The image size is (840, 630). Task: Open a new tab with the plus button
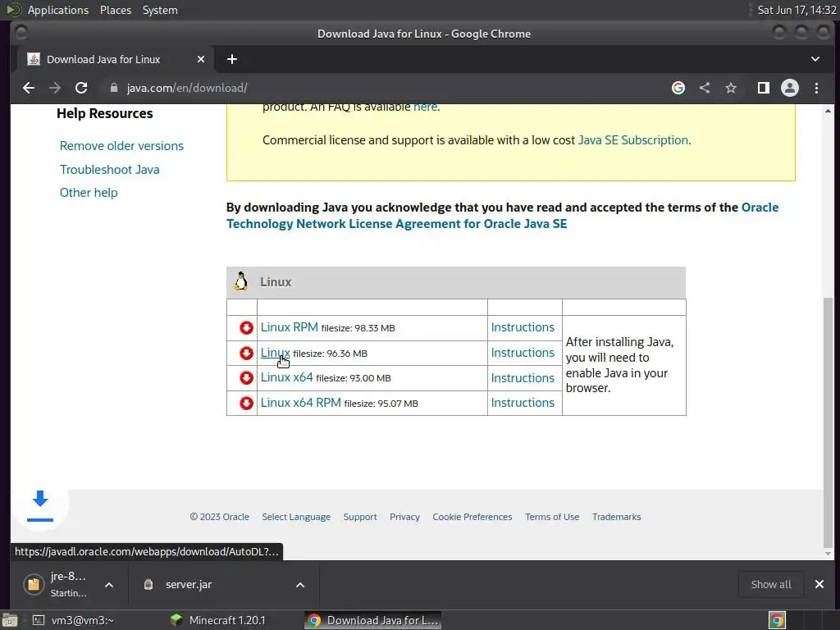(x=232, y=59)
